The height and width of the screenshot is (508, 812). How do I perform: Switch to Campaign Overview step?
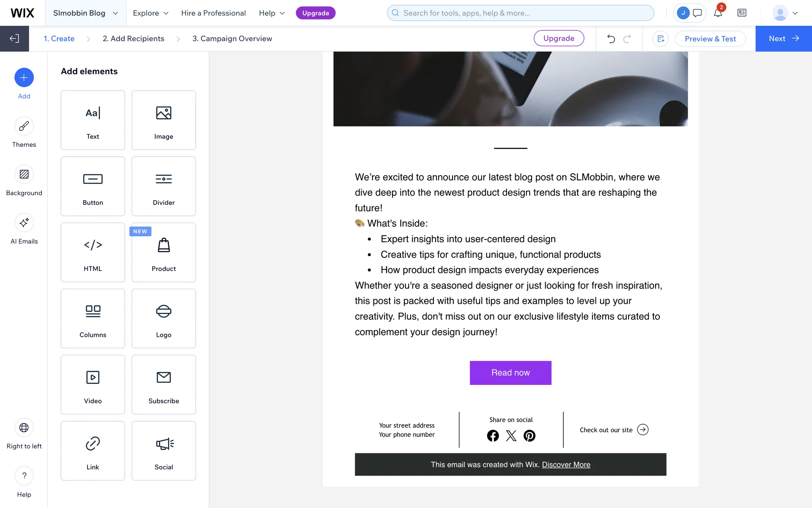232,39
